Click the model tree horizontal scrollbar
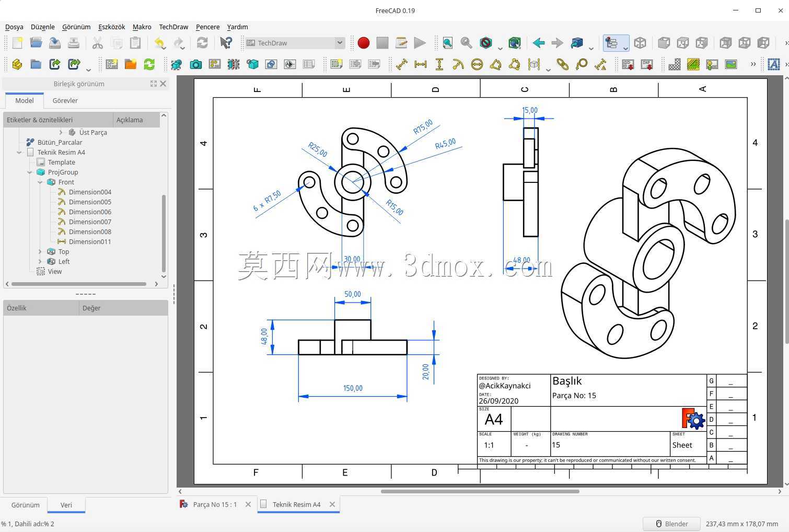The image size is (789, 532). tap(79, 284)
